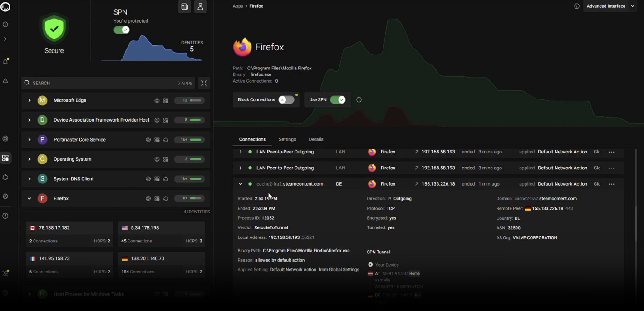The image size is (644, 311).
Task: Expand Device Association Framework Provider Host
Action: tap(29, 120)
